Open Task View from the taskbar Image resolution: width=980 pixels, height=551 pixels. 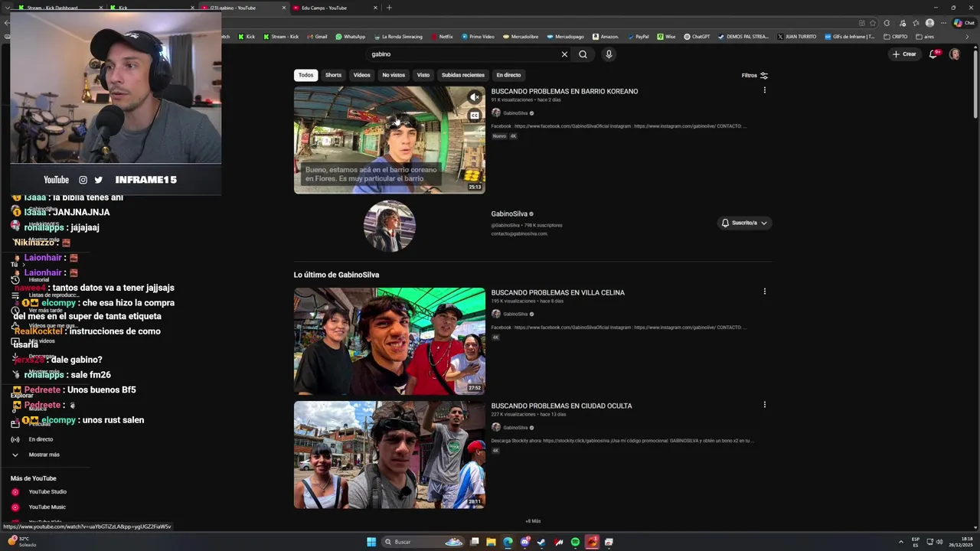[x=475, y=542]
